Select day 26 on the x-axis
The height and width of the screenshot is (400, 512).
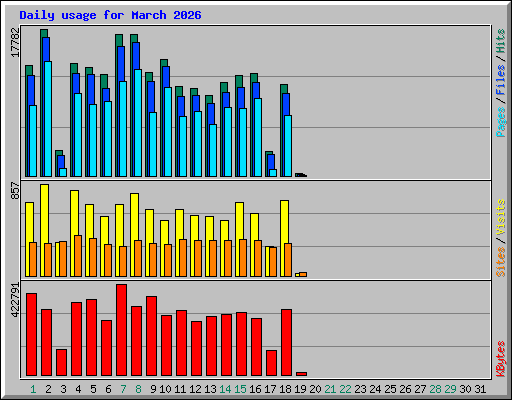405,389
